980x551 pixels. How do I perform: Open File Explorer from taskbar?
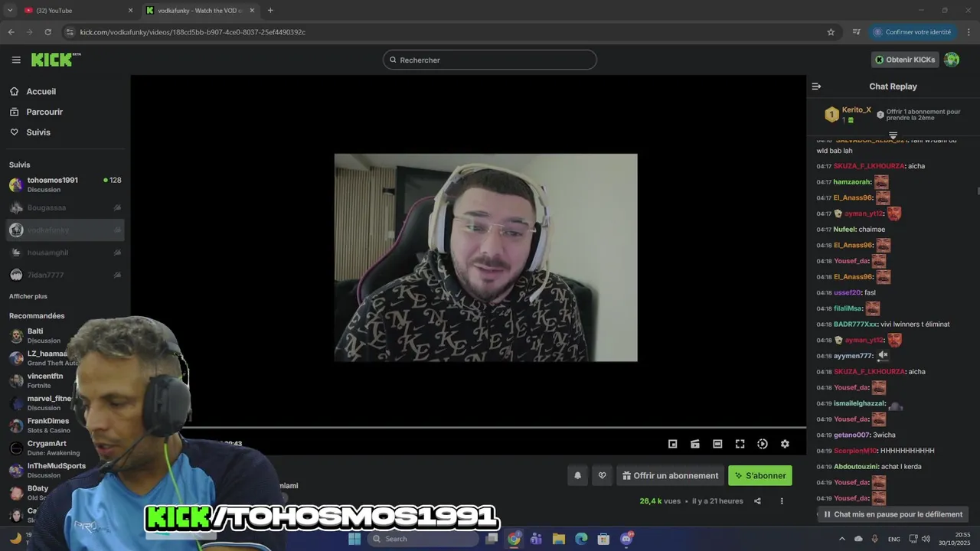(558, 539)
